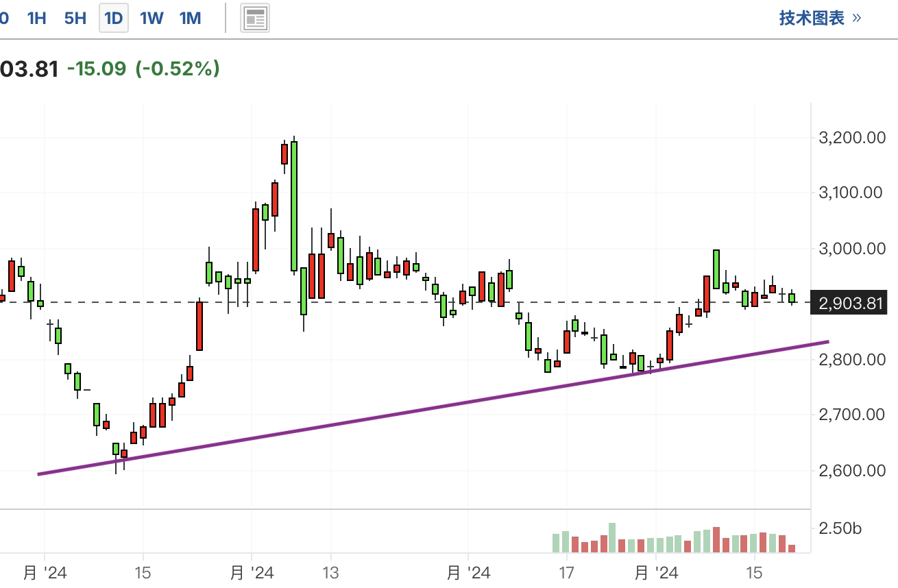This screenshot has height=588, width=898.
Task: Click the chart type layout icon
Action: pyautogui.click(x=255, y=19)
